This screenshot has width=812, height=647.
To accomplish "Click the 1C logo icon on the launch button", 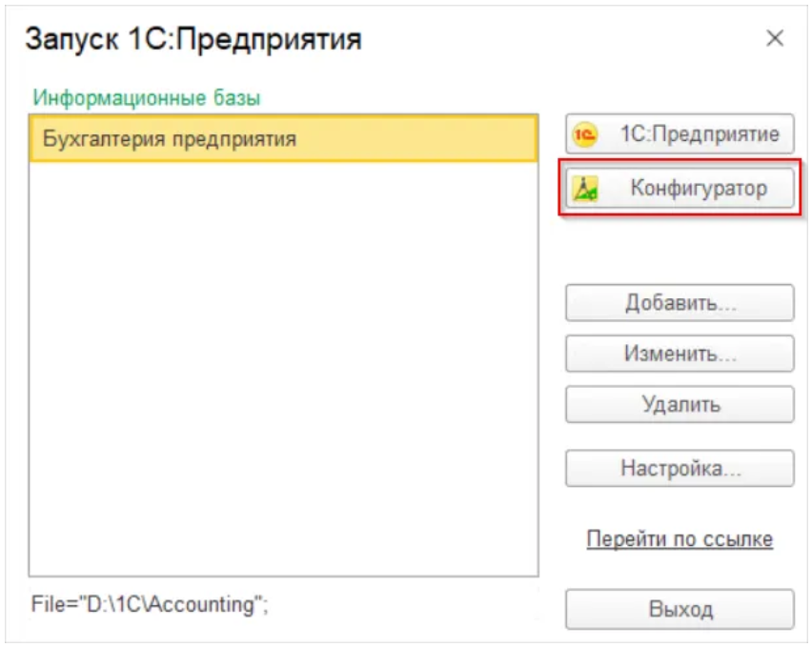I will tap(584, 135).
